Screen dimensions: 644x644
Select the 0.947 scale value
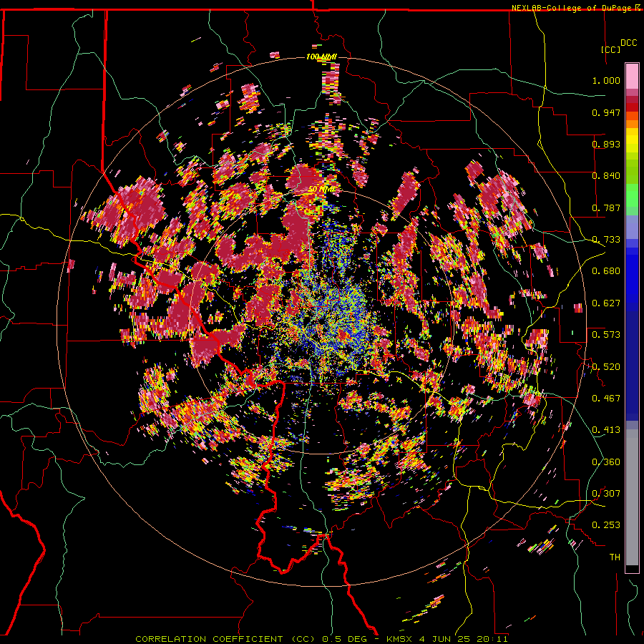coord(606,112)
